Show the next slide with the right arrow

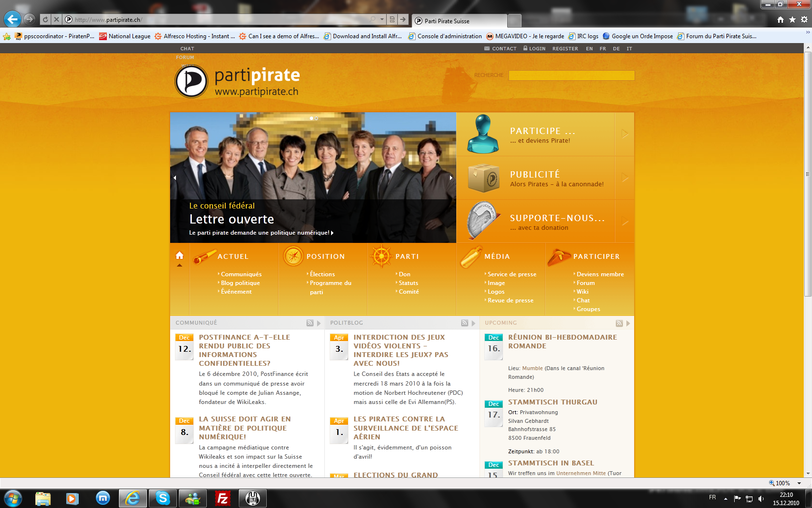pos(451,178)
